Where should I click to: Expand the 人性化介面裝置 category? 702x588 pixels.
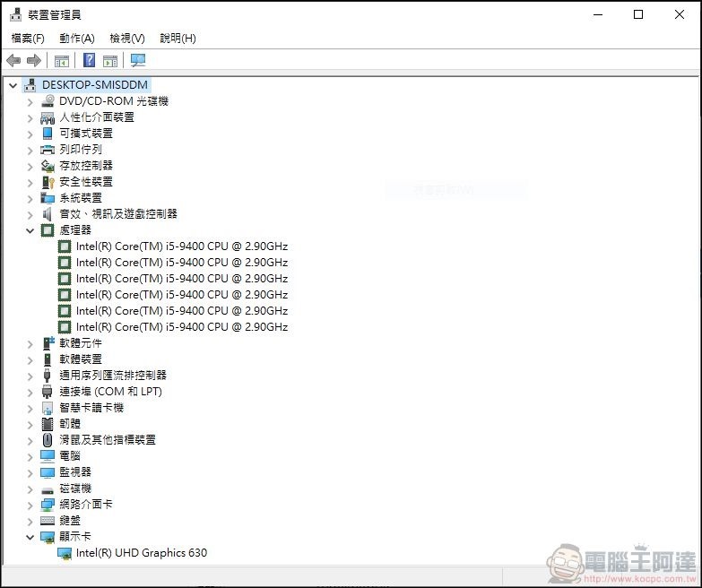pos(30,118)
